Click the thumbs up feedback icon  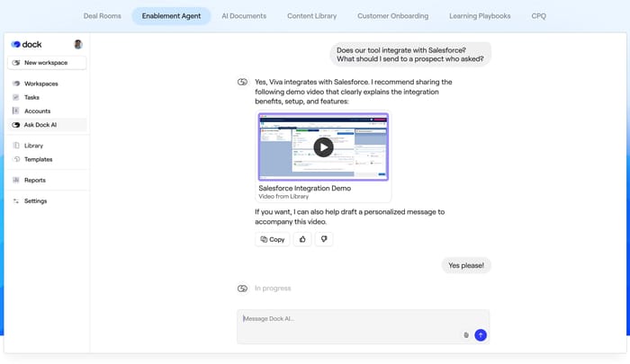[x=301, y=239]
